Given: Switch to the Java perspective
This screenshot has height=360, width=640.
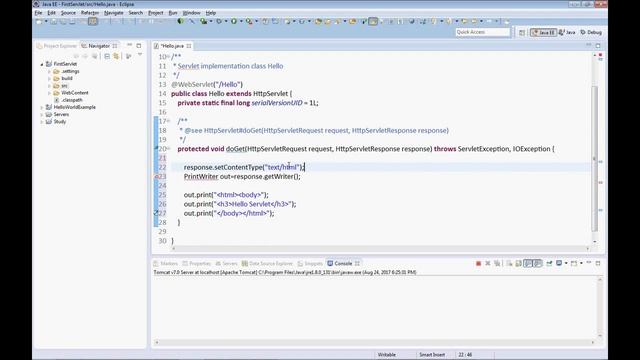Looking at the screenshot, I should [567, 32].
